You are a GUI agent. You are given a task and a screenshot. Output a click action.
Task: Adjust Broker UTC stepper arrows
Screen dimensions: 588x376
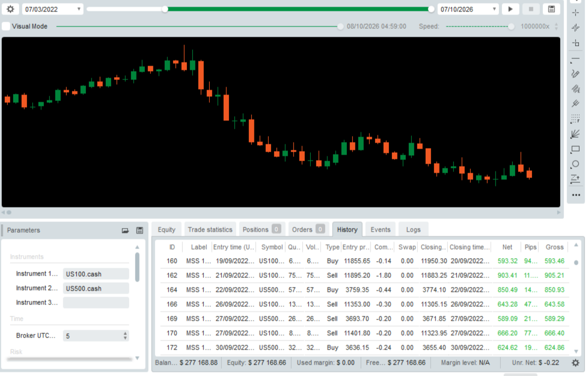tap(125, 336)
